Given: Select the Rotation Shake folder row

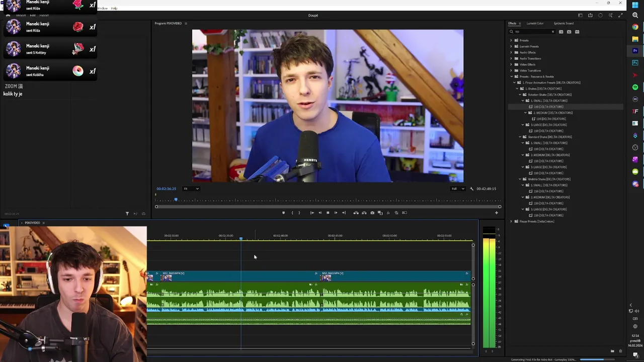Looking at the screenshot, I should pyautogui.click(x=566, y=95).
